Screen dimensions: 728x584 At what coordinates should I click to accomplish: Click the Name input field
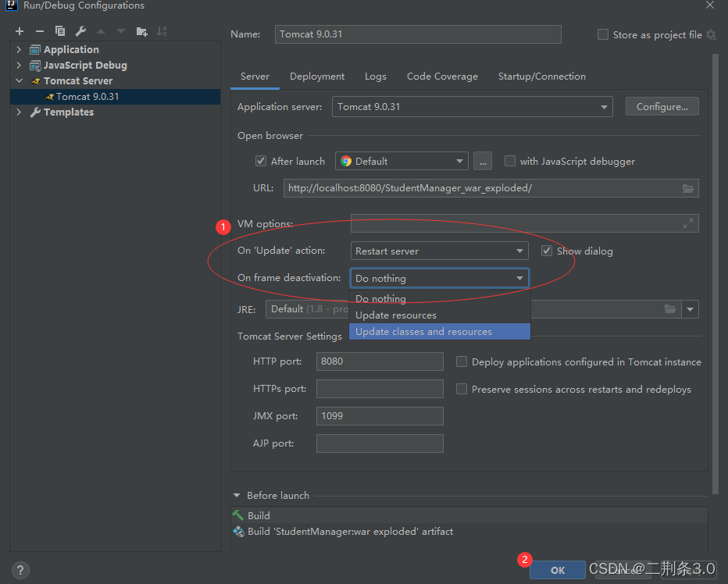(x=418, y=34)
